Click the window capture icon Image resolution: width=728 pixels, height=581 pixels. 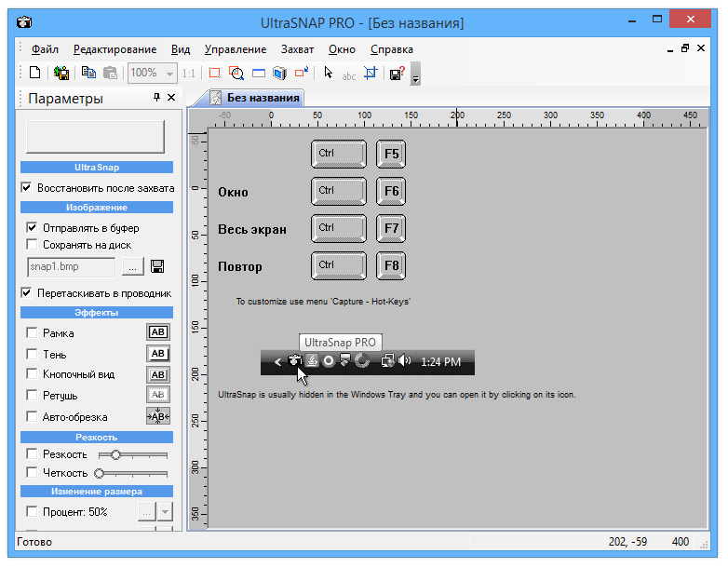coord(259,73)
